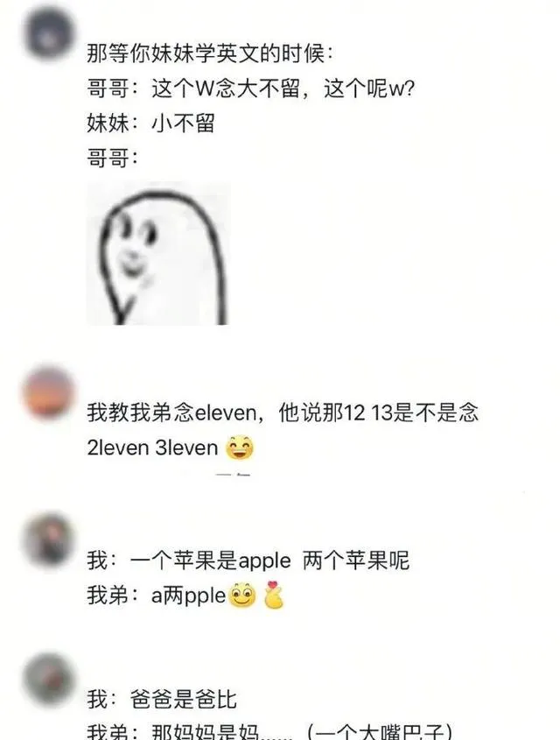
Task: Tap the finger heart emoji
Action: click(x=273, y=596)
